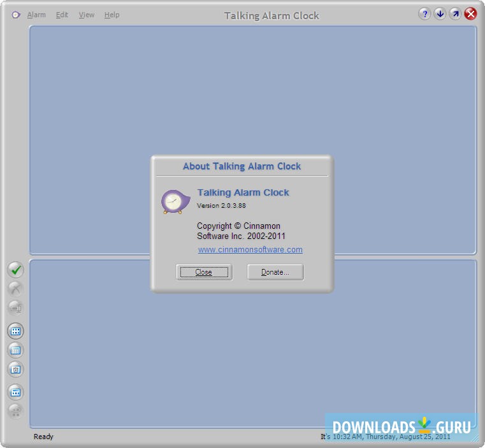Image resolution: width=485 pixels, height=448 pixels.
Task: Click the three-dot window sidebar icon
Action: click(x=15, y=393)
